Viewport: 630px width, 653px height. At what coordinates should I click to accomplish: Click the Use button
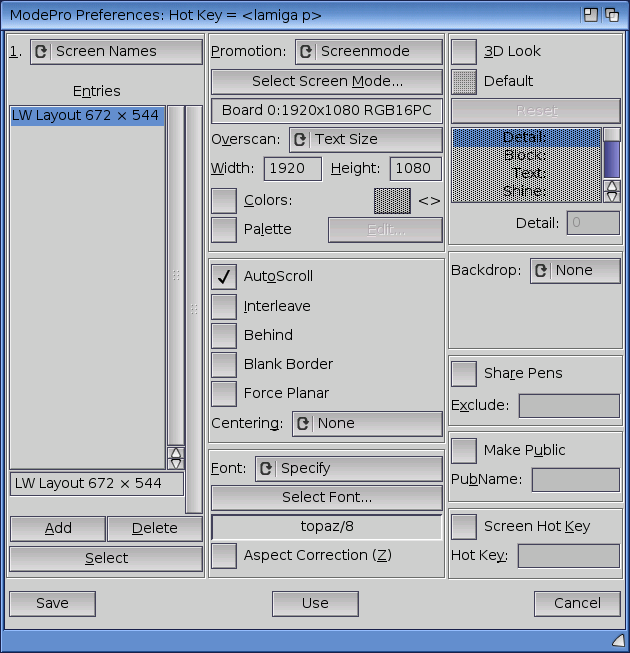(x=315, y=603)
